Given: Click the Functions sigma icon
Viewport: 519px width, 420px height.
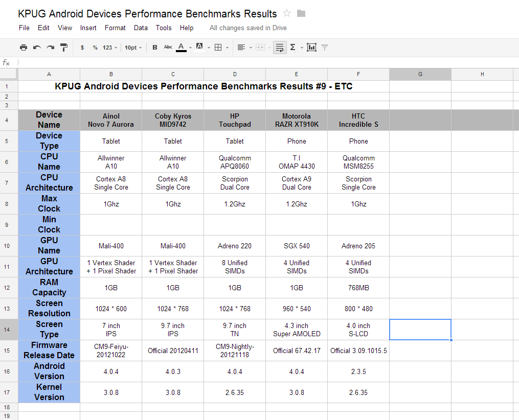Looking at the screenshot, I should [292, 48].
